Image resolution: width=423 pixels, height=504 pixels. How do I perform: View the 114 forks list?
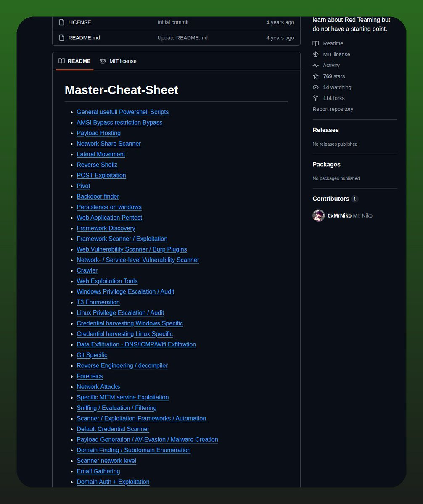click(334, 98)
